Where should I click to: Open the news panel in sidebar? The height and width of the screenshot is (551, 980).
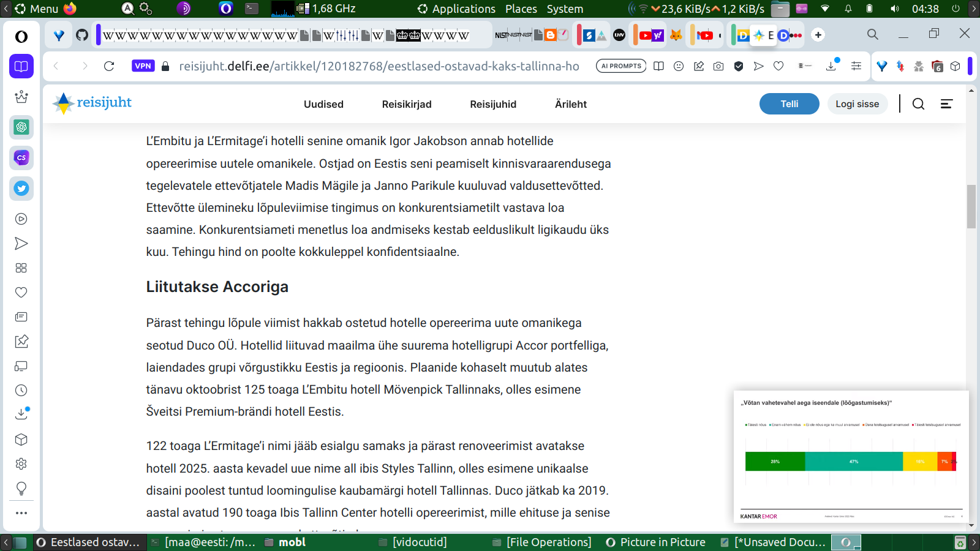[x=21, y=317]
